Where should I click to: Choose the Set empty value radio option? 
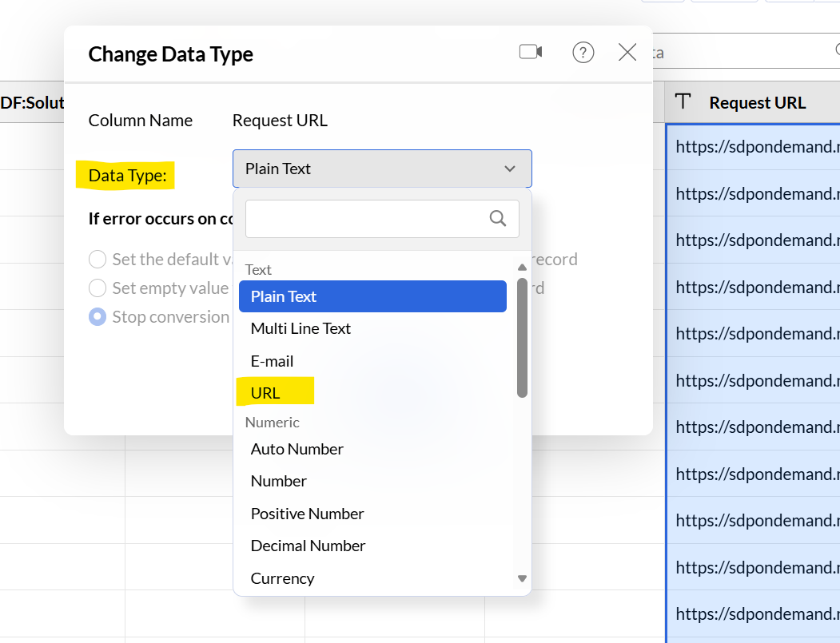98,288
